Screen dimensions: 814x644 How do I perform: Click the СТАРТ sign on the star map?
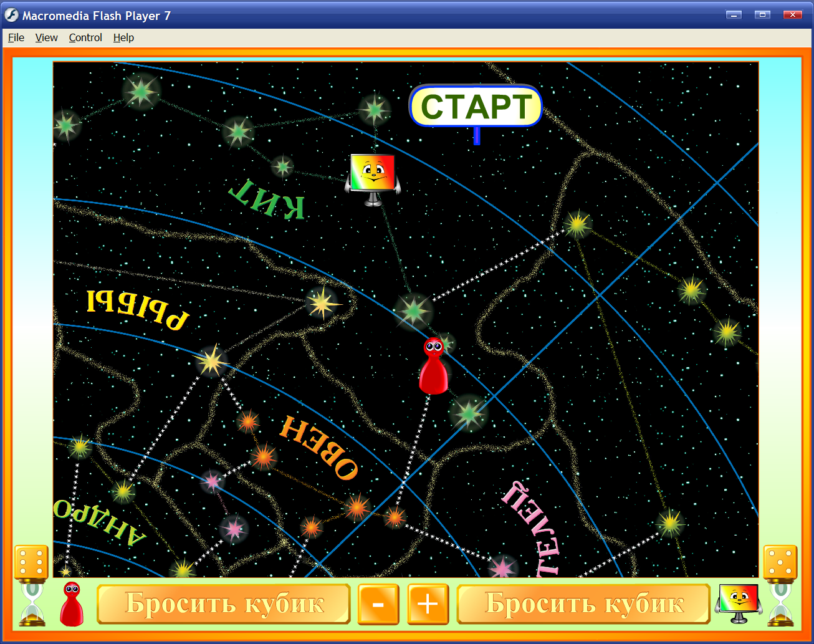click(x=476, y=107)
